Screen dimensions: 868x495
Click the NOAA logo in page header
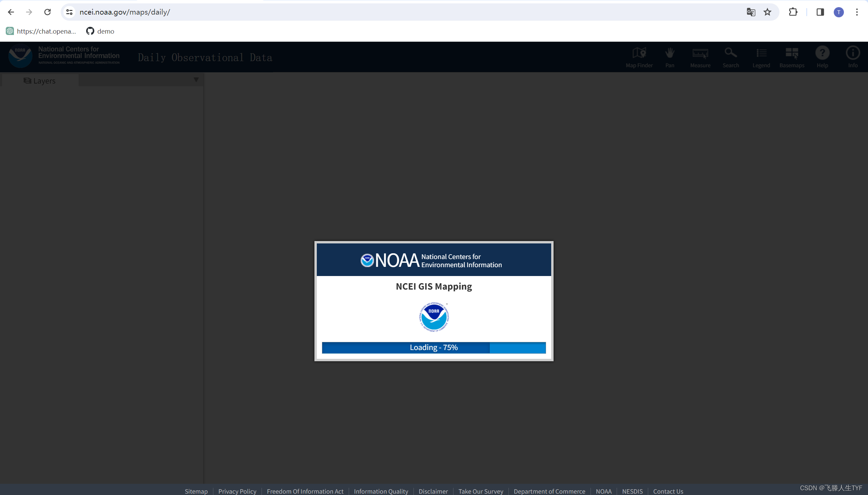pos(20,56)
